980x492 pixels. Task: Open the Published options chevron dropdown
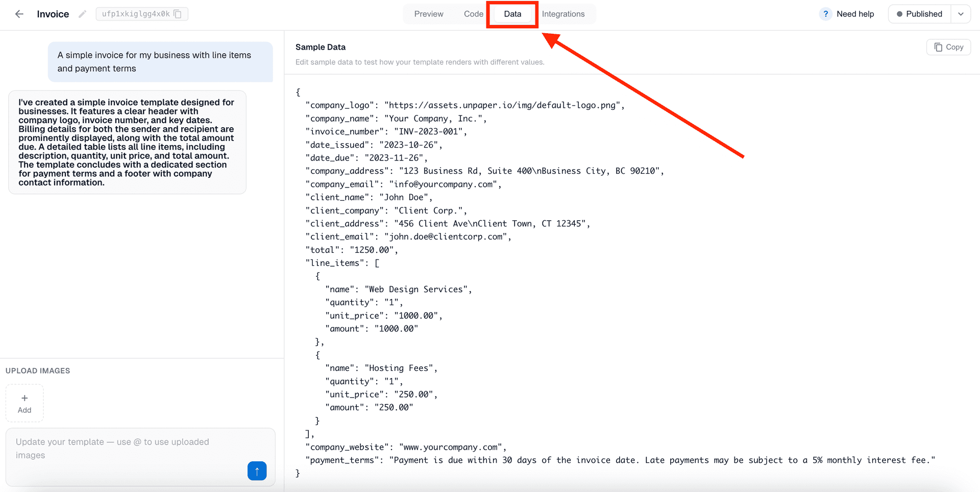tap(961, 14)
